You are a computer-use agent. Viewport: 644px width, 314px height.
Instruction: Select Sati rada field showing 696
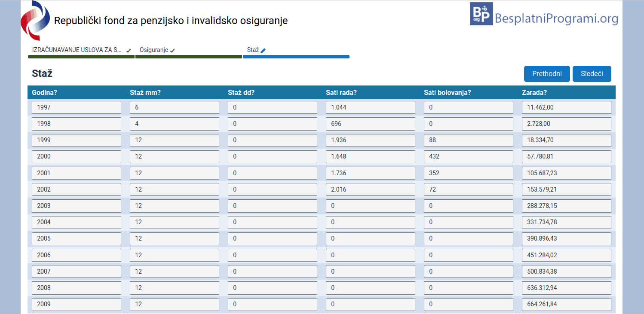tap(371, 124)
